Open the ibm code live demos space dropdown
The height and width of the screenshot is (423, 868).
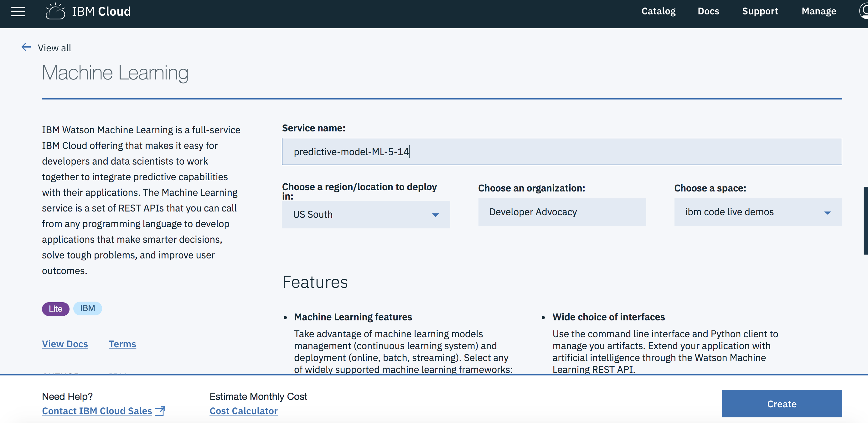pyautogui.click(x=757, y=212)
